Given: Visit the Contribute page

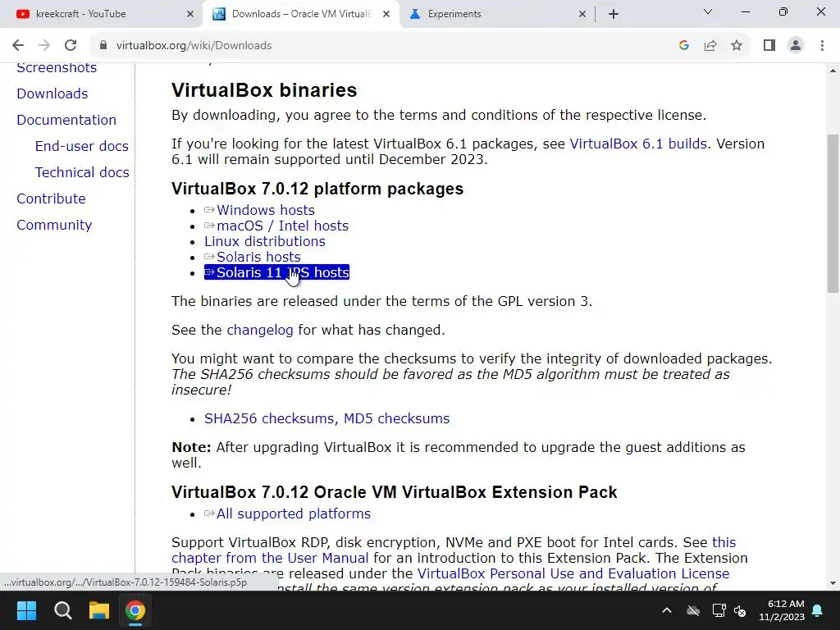Looking at the screenshot, I should pos(51,199).
